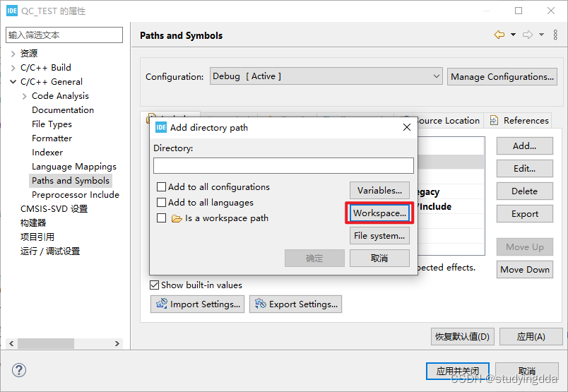Click the tree scrollbar left arrow
The width and height of the screenshot is (568, 392).
coord(11,343)
